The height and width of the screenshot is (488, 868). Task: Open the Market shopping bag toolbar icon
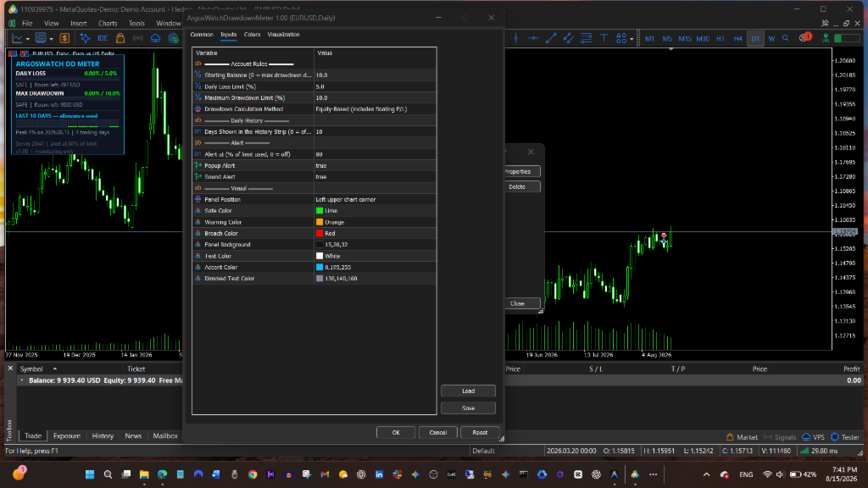pos(120,38)
